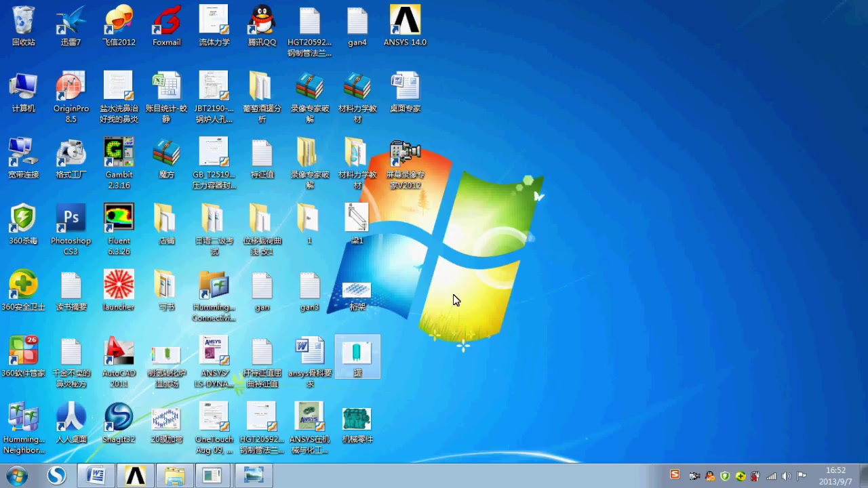Launch OriginPro 8.5 shortcut

[71, 98]
